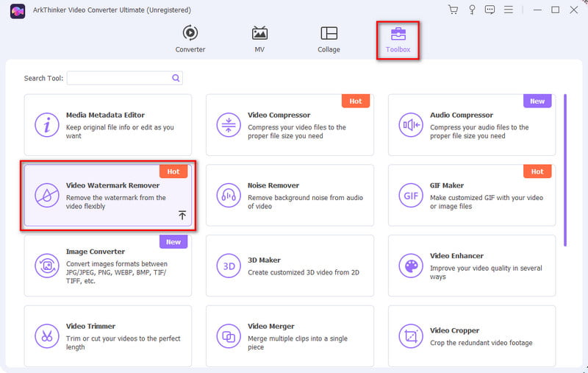
Task: Launch Video Watermark Remover title
Action: pos(113,185)
